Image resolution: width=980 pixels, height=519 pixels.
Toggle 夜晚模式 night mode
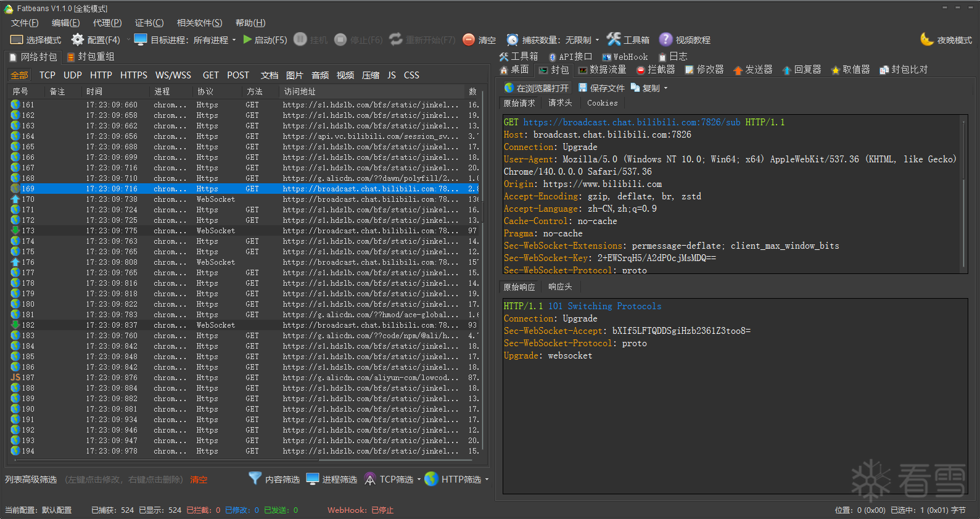945,39
